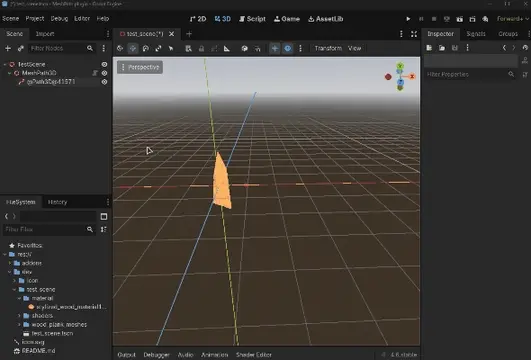Switch to the Import tab
The height and width of the screenshot is (360, 531).
45,34
